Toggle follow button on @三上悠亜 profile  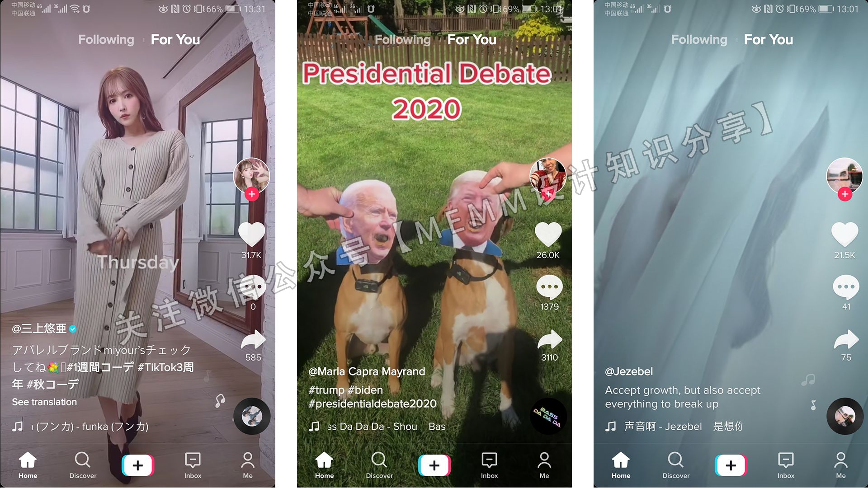coord(251,194)
